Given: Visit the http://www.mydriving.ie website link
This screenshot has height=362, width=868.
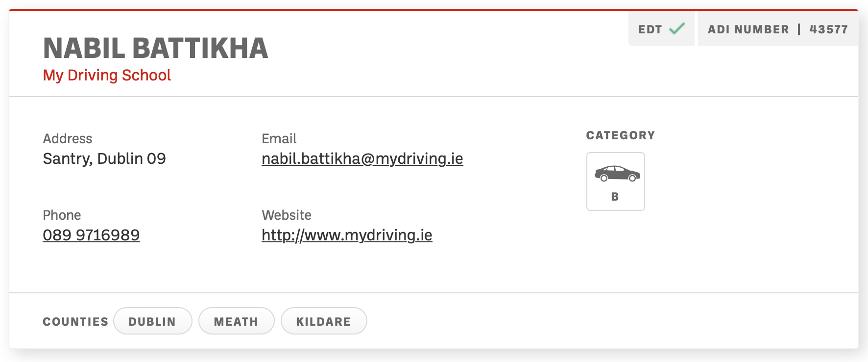Looking at the screenshot, I should (347, 235).
